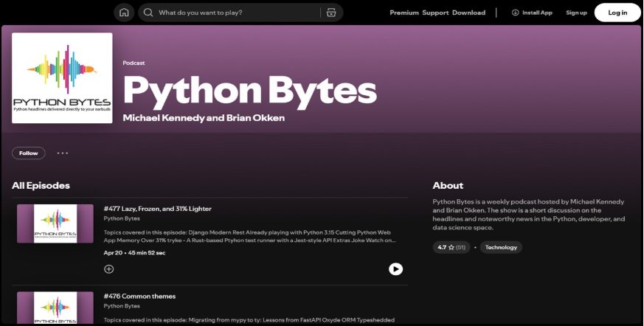Viewport: 644px width, 326px height.
Task: Open episode title '#476 Common themes'
Action: [x=139, y=296]
